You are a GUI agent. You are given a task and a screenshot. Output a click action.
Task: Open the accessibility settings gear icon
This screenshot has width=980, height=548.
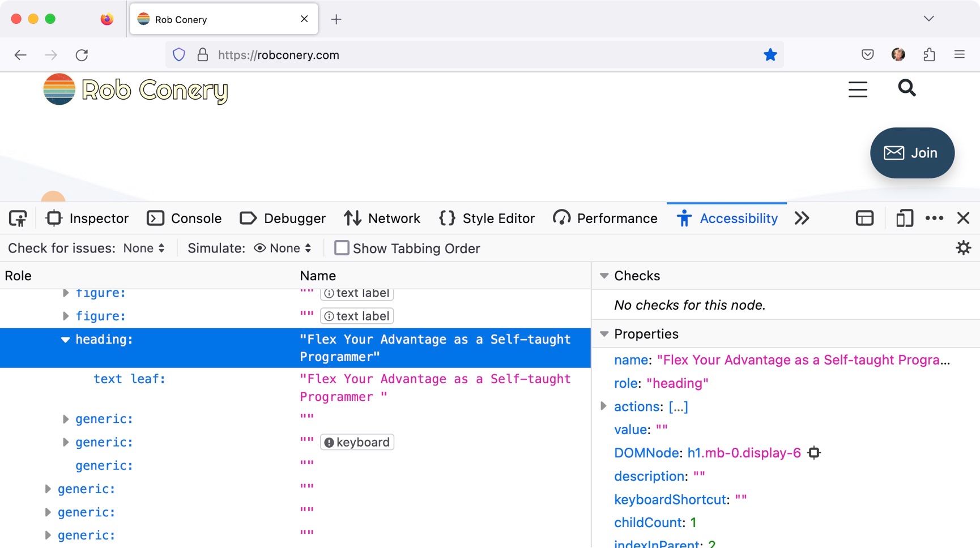point(963,248)
